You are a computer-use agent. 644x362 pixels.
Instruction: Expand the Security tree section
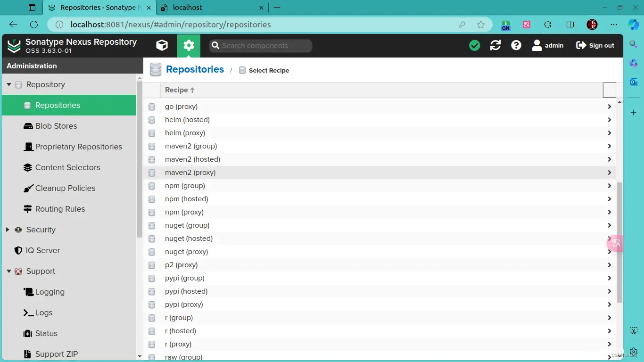[8, 230]
